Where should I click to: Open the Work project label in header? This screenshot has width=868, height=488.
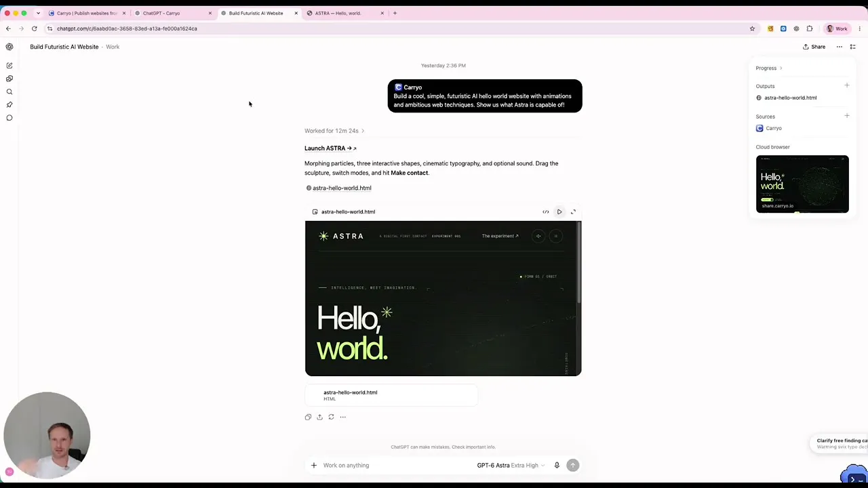coord(113,47)
